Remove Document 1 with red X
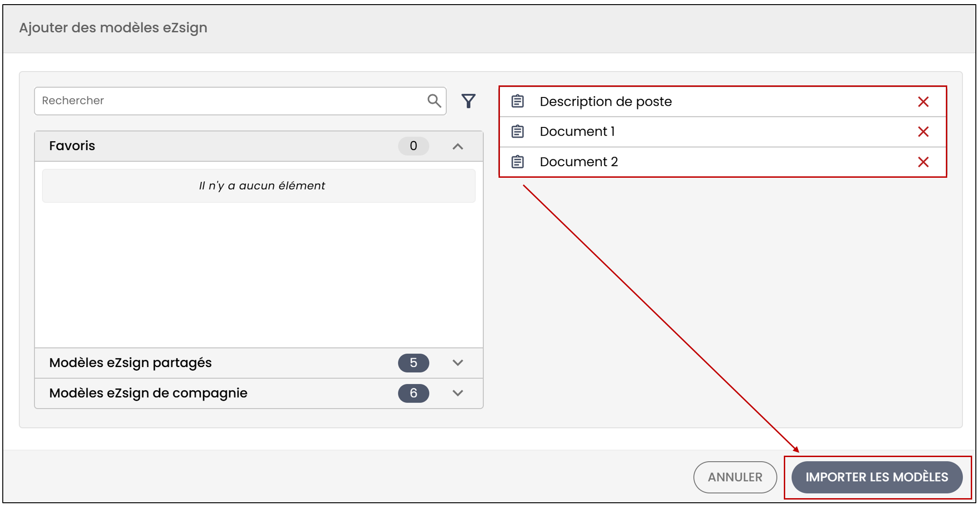This screenshot has height=506, width=980. (x=923, y=132)
